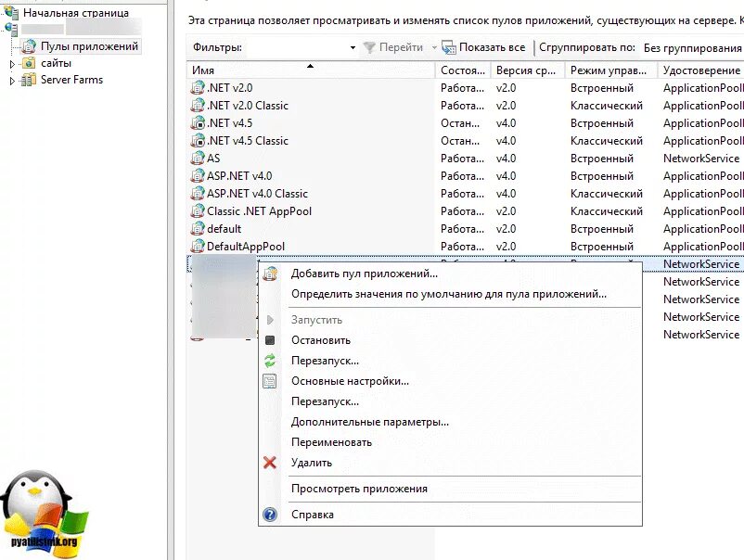Click the basic settings sheet icon

click(x=270, y=381)
